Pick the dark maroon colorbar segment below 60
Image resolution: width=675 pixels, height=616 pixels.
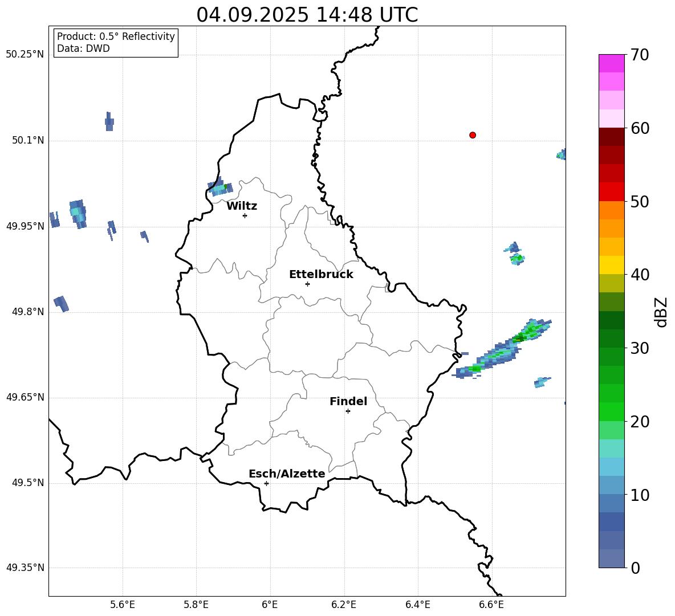click(x=611, y=137)
